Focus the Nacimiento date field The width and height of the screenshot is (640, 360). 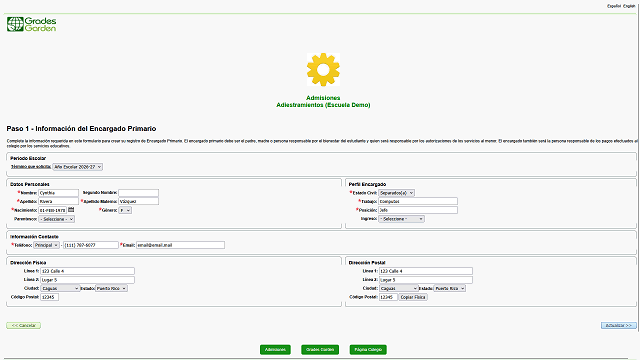53,210
